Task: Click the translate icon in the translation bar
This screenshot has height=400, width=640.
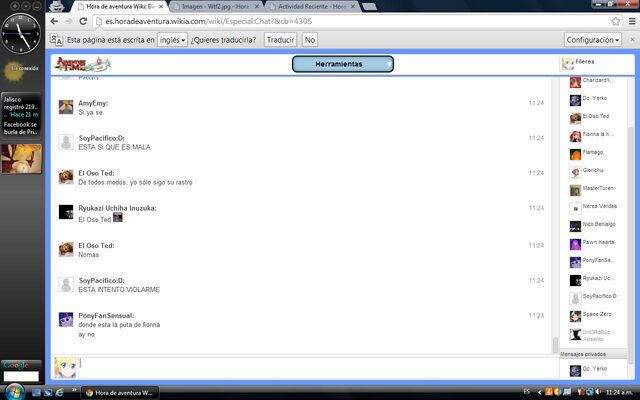Action: tap(56, 40)
